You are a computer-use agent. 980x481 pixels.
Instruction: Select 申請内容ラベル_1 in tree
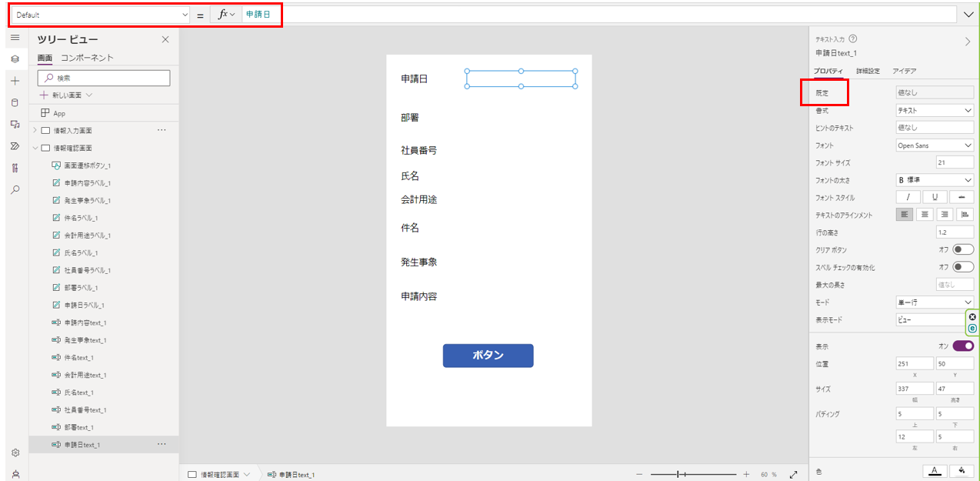coord(87,183)
